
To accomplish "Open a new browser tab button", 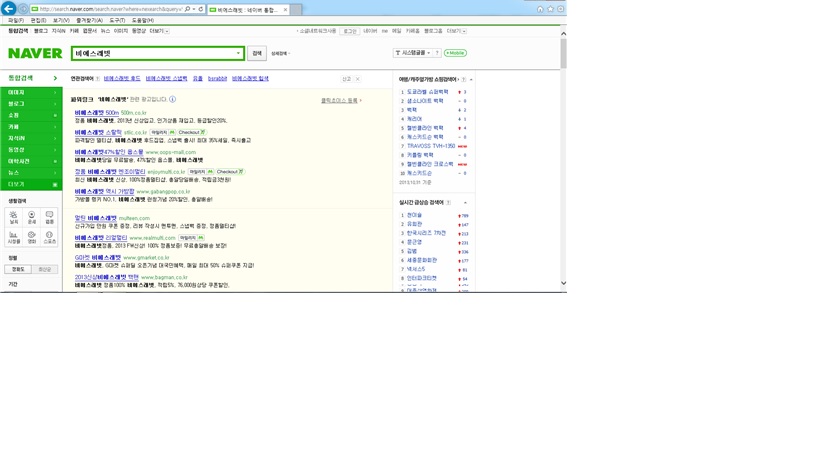I will click(296, 9).
